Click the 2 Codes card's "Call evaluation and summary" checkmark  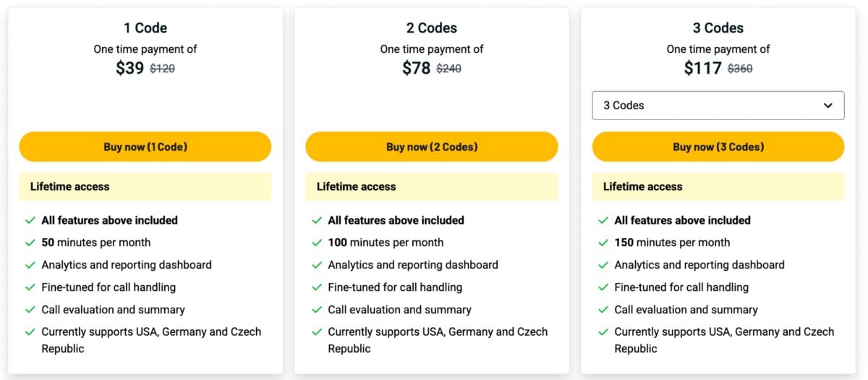tap(317, 310)
